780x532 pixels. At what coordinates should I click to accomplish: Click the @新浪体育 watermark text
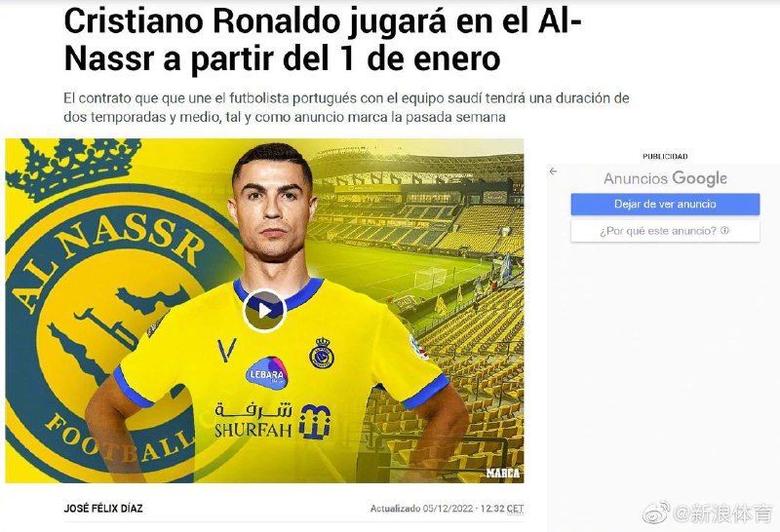[x=723, y=513]
